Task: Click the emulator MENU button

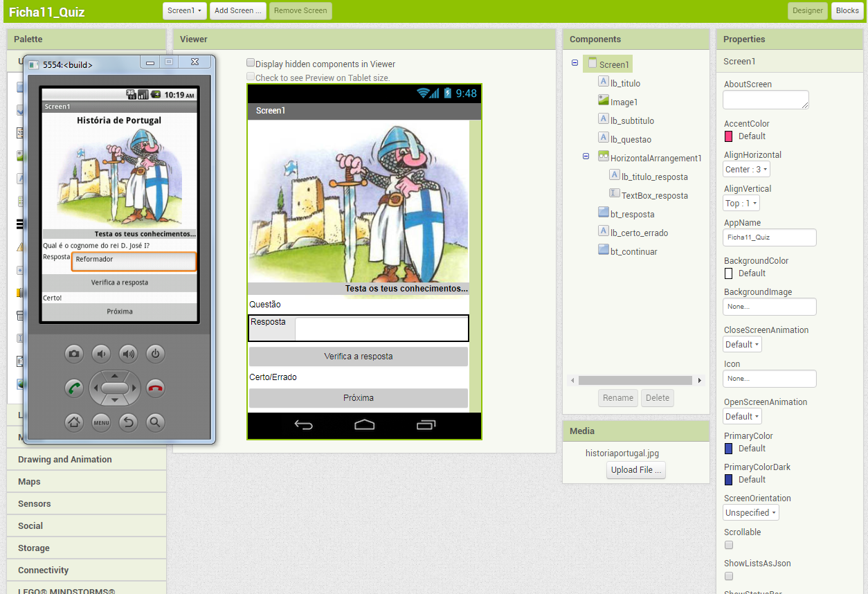Action: tap(102, 422)
